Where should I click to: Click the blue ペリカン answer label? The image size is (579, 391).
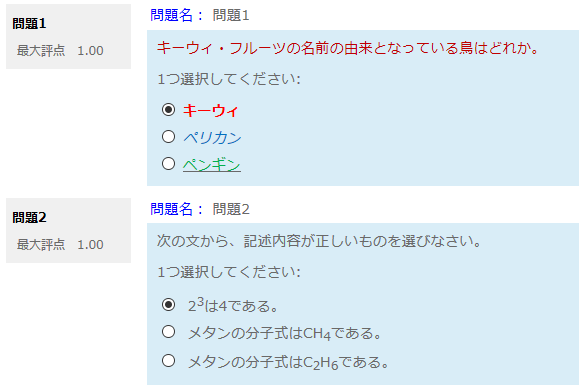tap(212, 137)
